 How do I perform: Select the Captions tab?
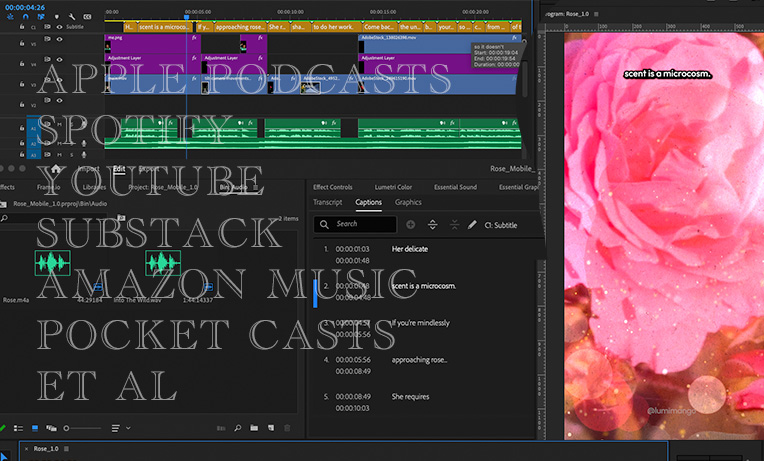[x=368, y=202]
